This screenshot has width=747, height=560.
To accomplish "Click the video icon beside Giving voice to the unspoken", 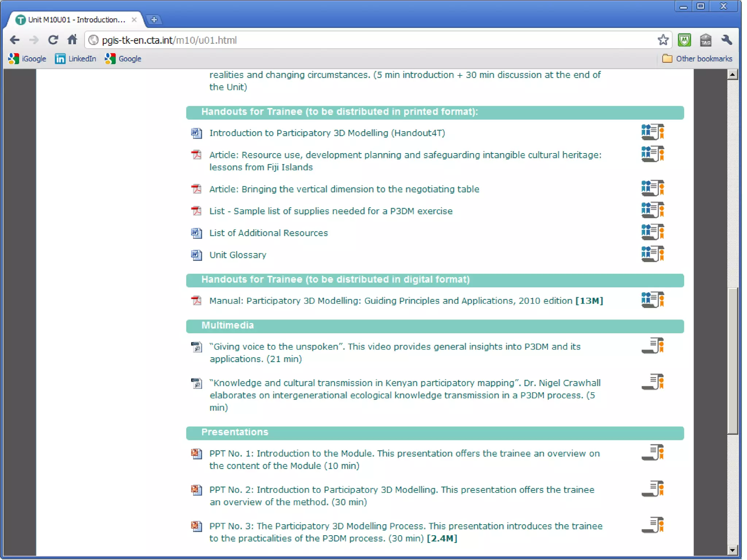I will [196, 347].
